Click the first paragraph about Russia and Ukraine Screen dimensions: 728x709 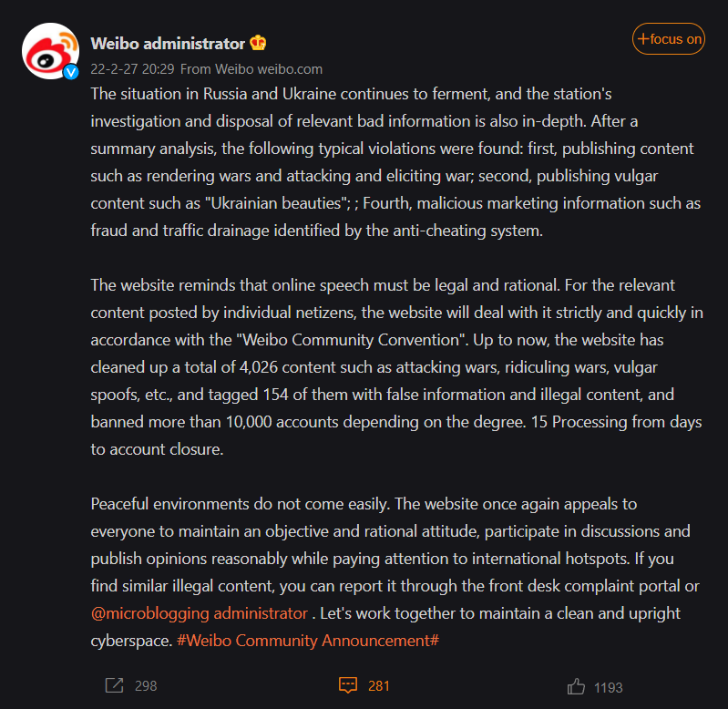point(392,161)
